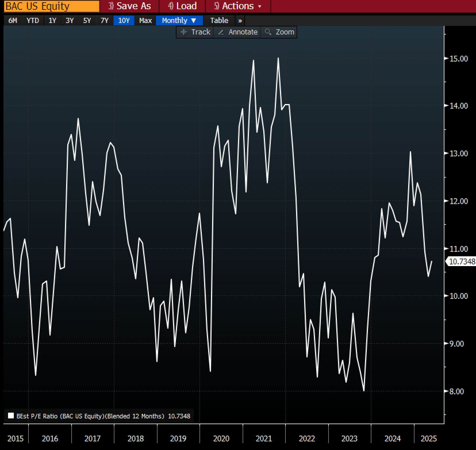The height and width of the screenshot is (450, 476).
Task: Switch to the 3Y time range
Action: [70, 20]
